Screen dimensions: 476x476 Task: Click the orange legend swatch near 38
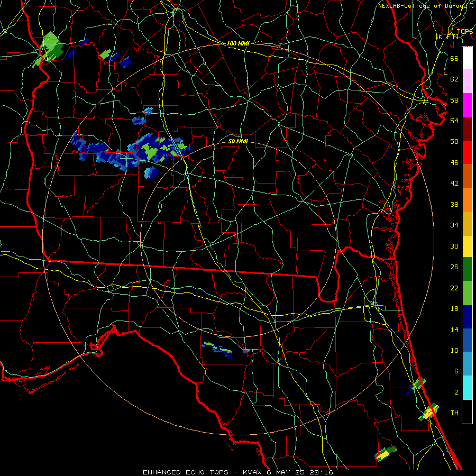coord(467,200)
